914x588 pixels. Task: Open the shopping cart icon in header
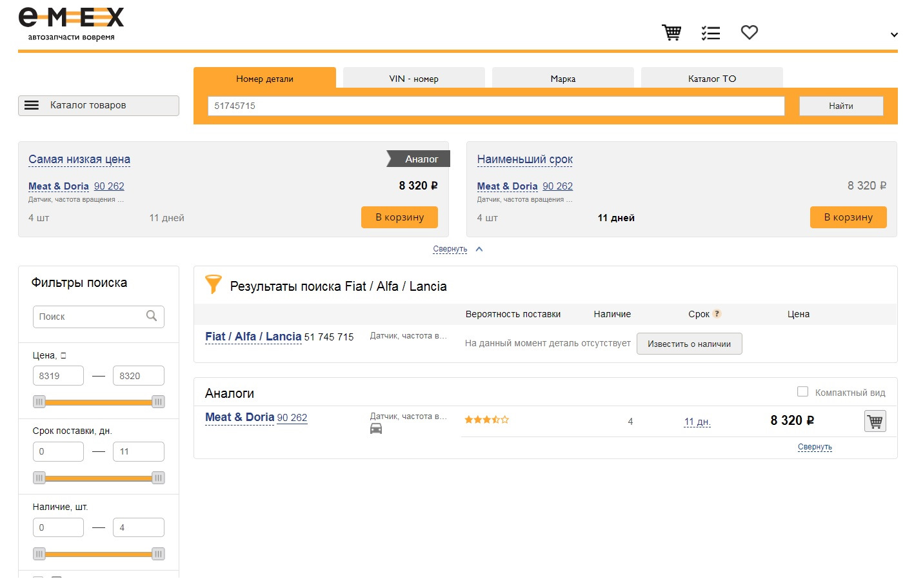coord(671,32)
